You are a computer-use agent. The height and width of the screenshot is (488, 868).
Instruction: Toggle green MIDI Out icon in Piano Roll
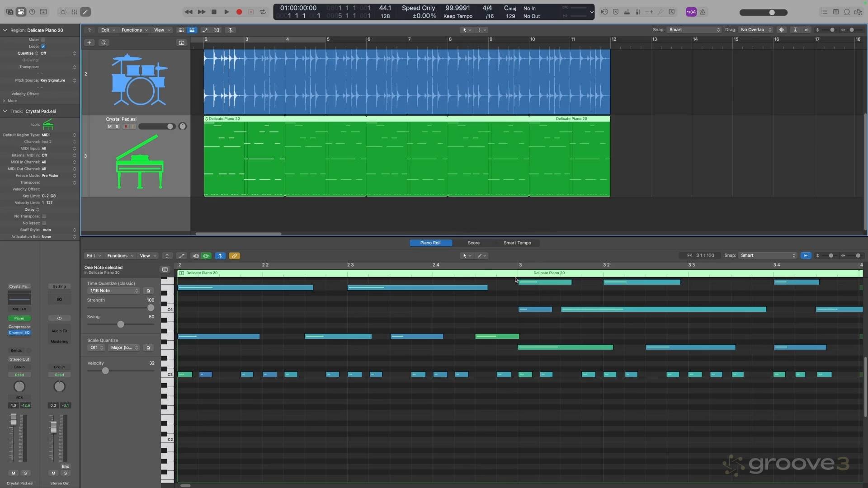(x=207, y=256)
